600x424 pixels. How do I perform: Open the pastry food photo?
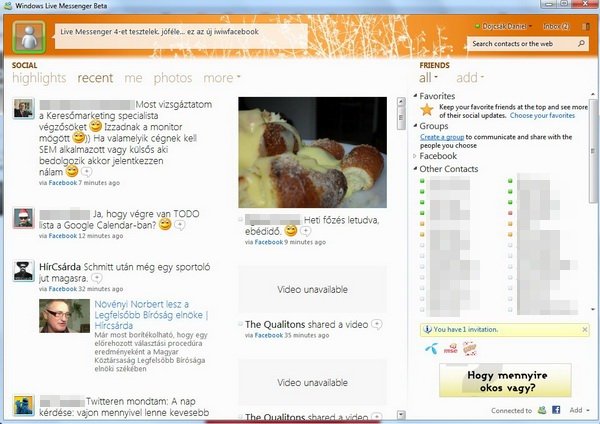[x=312, y=152]
